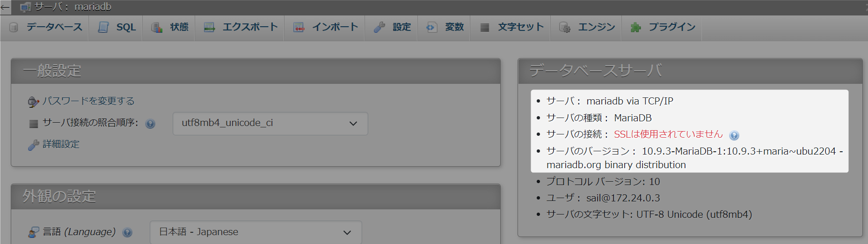Click the list icon beside 文字セット
868x244 pixels.
pos(485,28)
